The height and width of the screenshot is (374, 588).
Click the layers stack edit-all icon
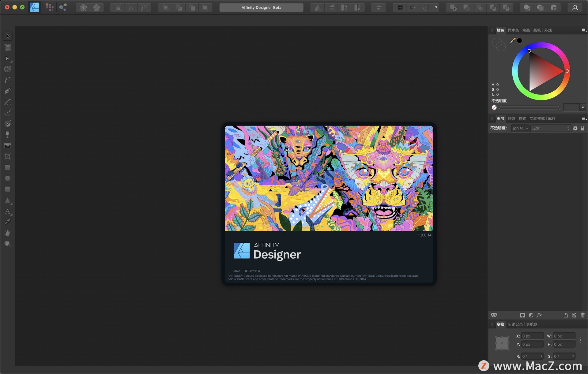pyautogui.click(x=494, y=315)
